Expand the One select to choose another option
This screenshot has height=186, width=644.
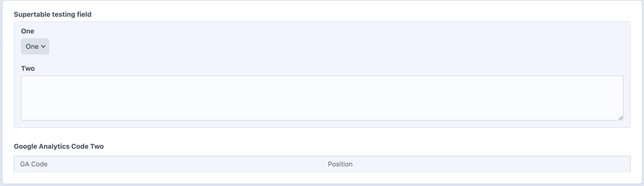35,46
